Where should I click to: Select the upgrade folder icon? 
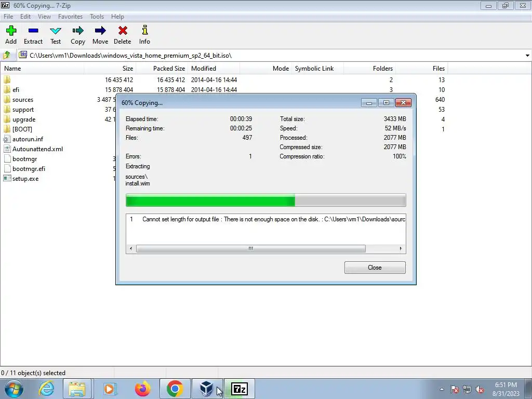pyautogui.click(x=7, y=119)
